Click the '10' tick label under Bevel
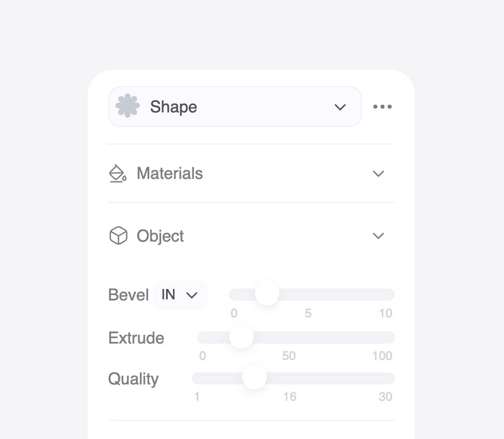This screenshot has width=504, height=439. point(386,314)
